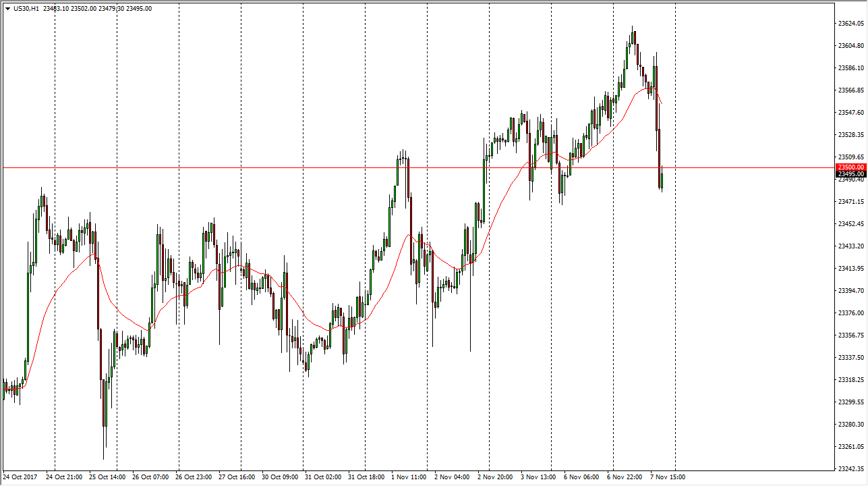Click the 1 Nov 11:00 time label

pos(408,477)
